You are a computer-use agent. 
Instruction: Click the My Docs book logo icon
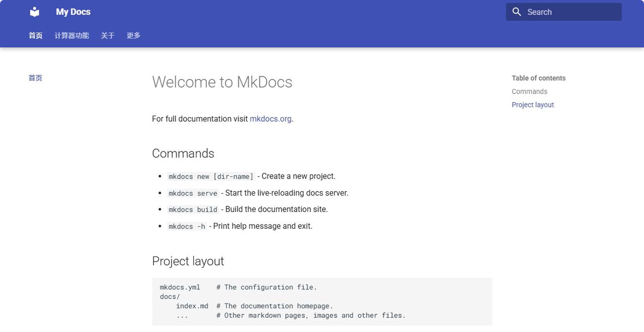pos(35,12)
